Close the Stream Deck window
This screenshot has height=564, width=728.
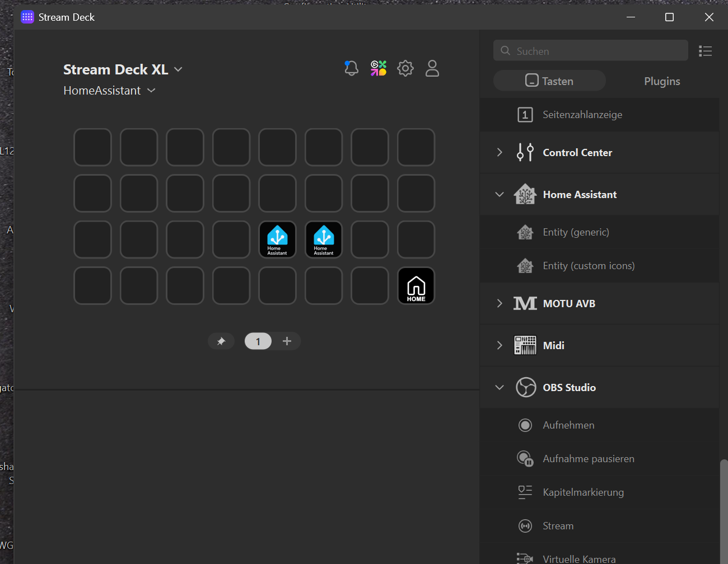coord(709,17)
